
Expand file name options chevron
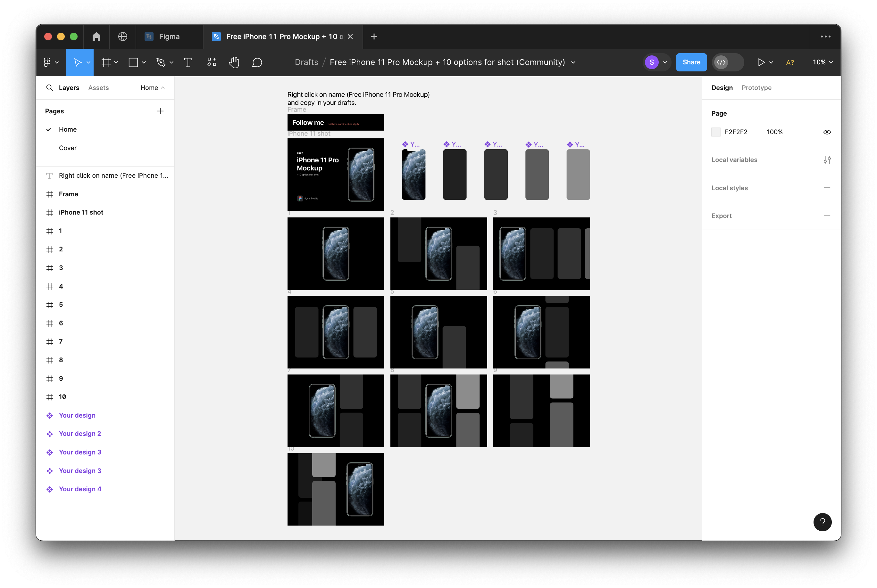click(x=573, y=63)
